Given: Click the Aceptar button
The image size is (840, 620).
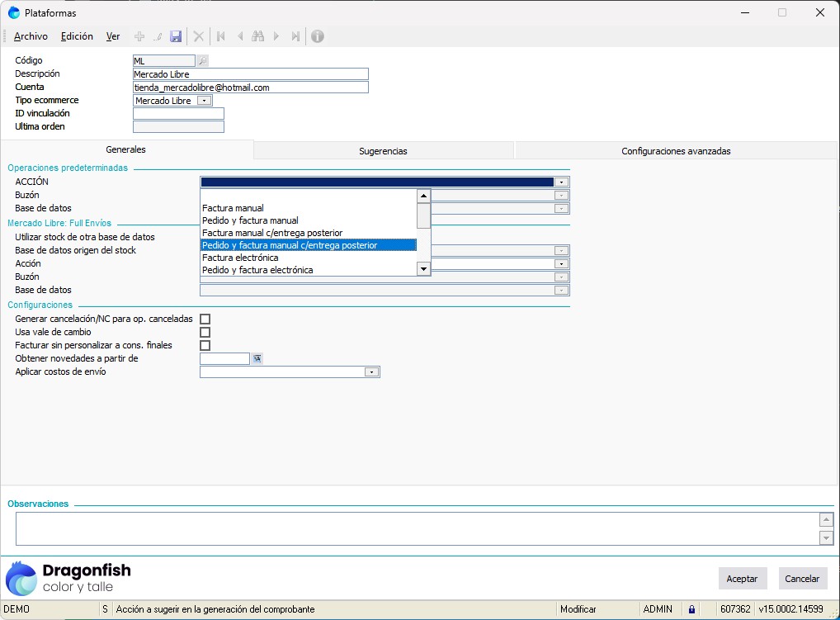Looking at the screenshot, I should point(742,579).
